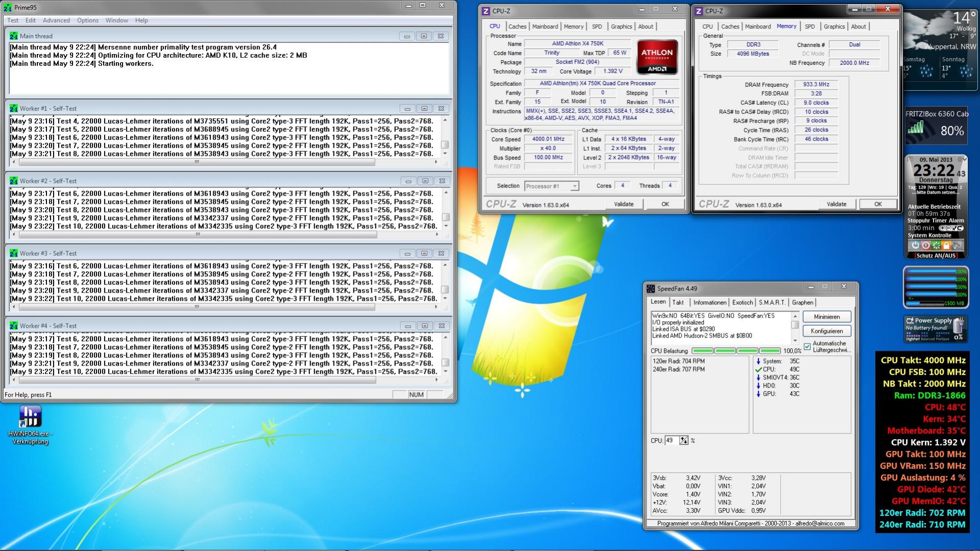Click the orange lock icon in System Kontrolle

click(x=946, y=246)
